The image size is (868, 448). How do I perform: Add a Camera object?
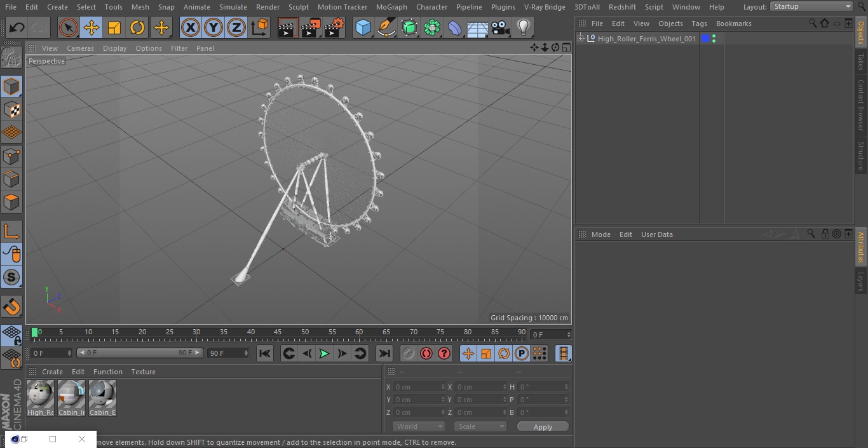[501, 27]
